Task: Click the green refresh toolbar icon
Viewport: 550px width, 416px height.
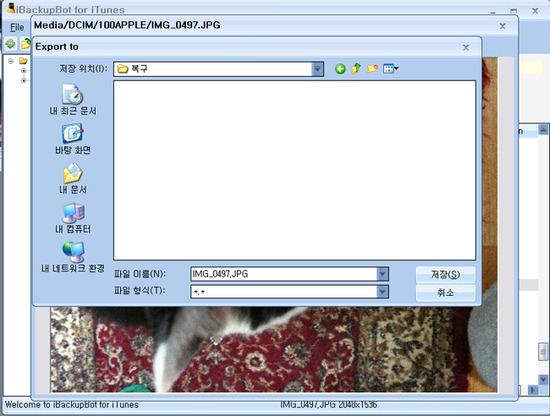Action: [10, 44]
